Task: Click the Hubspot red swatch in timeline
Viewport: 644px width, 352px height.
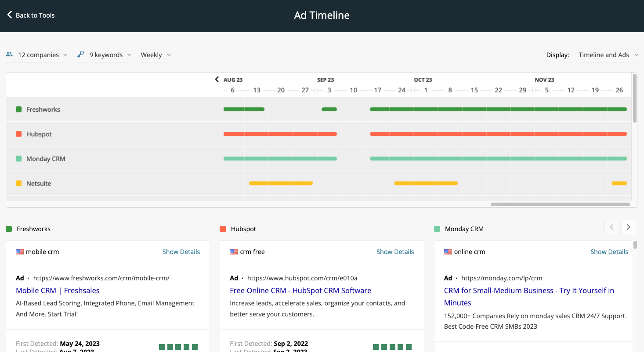Action: [x=19, y=134]
